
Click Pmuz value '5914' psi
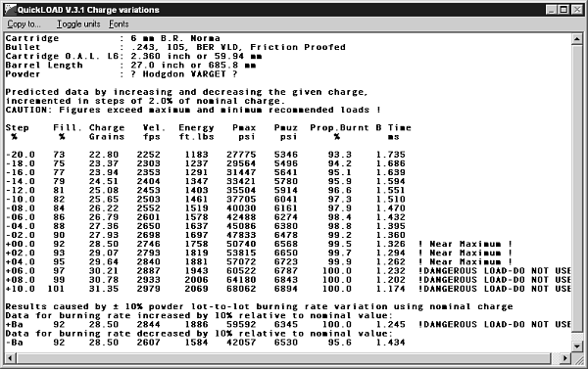click(x=286, y=190)
